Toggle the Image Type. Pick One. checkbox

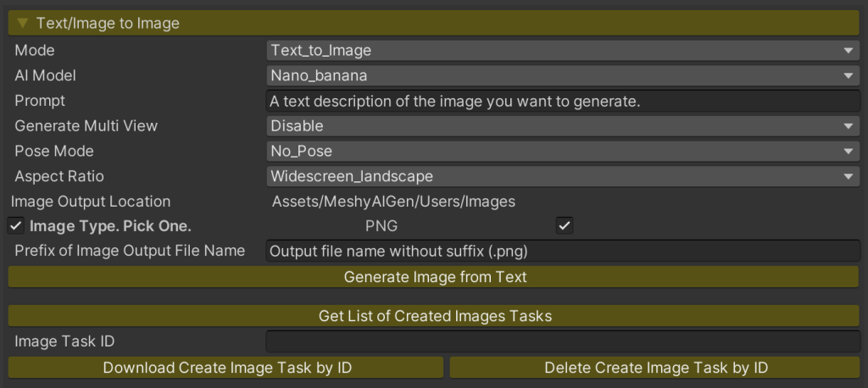pos(15,226)
